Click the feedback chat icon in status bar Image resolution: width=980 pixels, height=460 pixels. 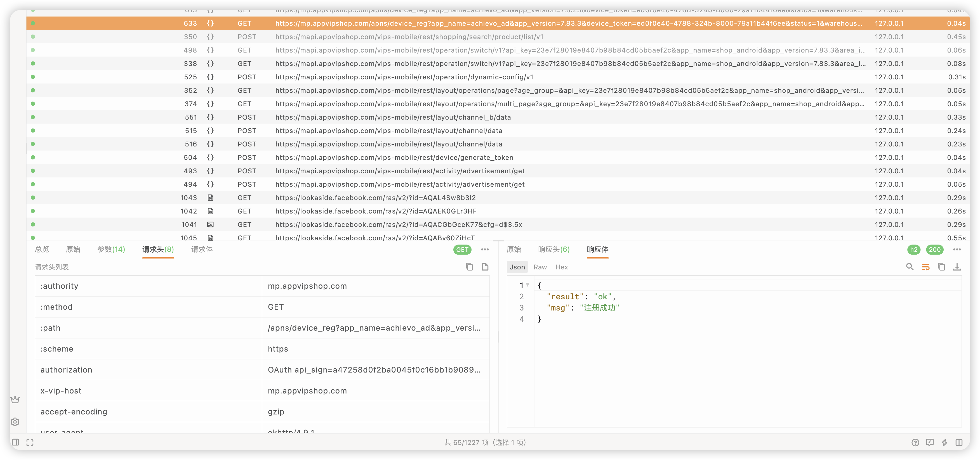[x=930, y=442]
